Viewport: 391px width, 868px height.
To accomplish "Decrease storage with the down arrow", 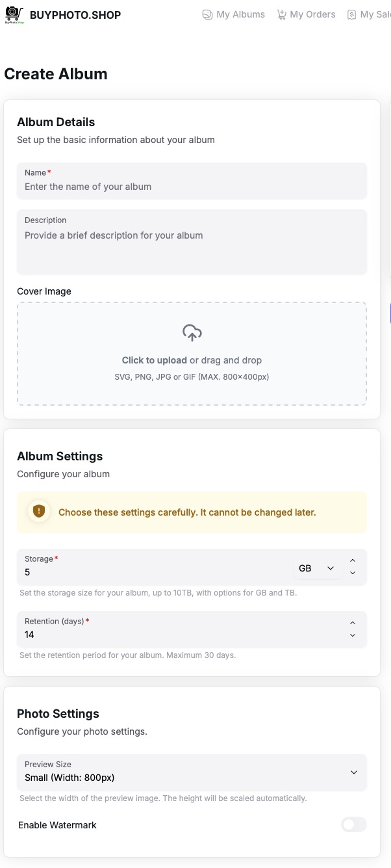I will pos(353,573).
